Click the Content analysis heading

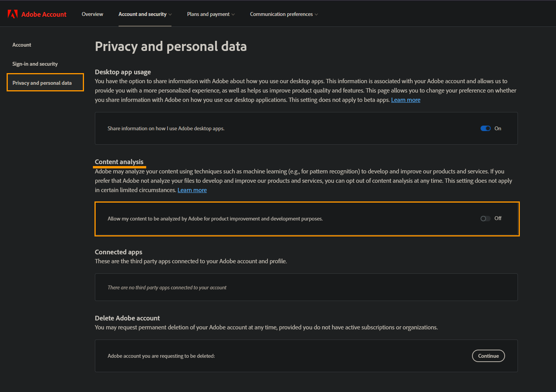click(x=119, y=162)
